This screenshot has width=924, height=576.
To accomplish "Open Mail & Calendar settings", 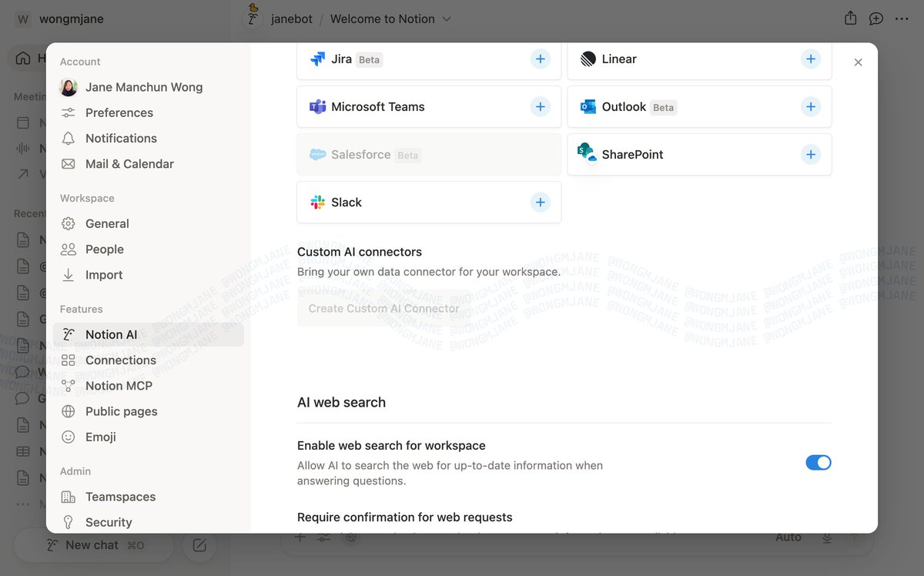I will tap(148, 164).
